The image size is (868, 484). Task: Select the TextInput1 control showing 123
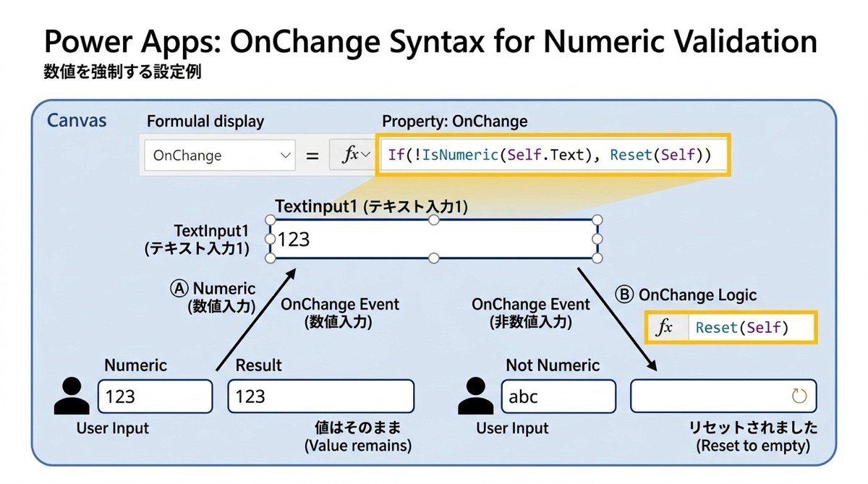[x=434, y=239]
